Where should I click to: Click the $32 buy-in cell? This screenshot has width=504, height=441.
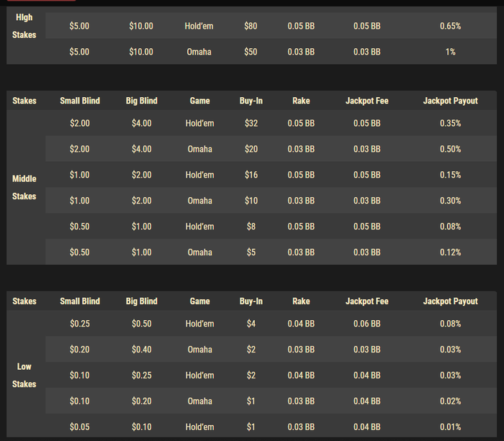pos(251,123)
